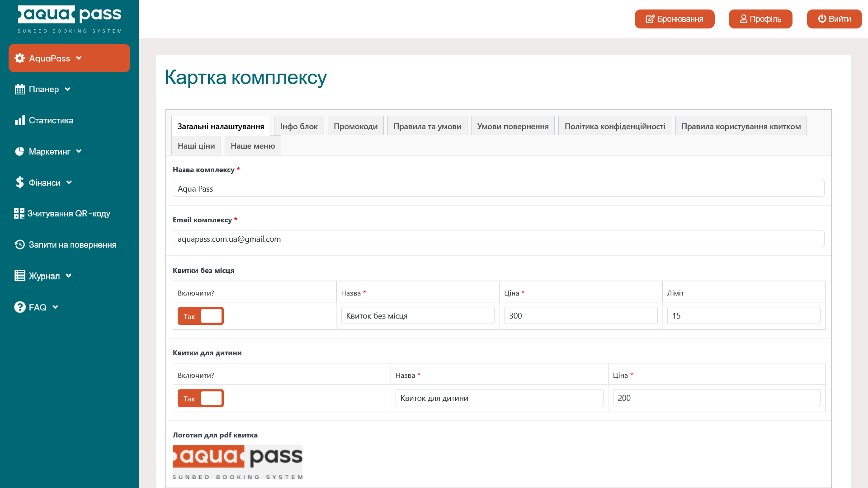The width and height of the screenshot is (868, 488).
Task: Click the calendar icon for Планер
Action: pyautogui.click(x=19, y=89)
